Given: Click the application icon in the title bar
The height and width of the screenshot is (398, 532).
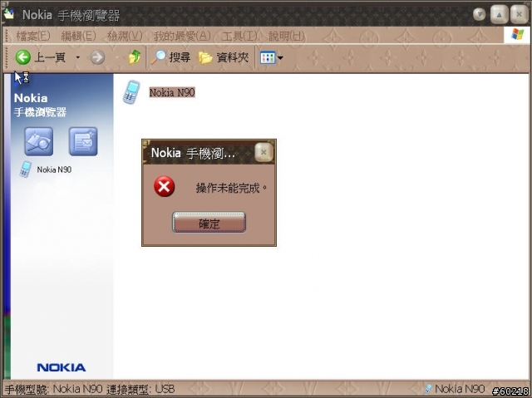Looking at the screenshot, I should (x=9, y=14).
